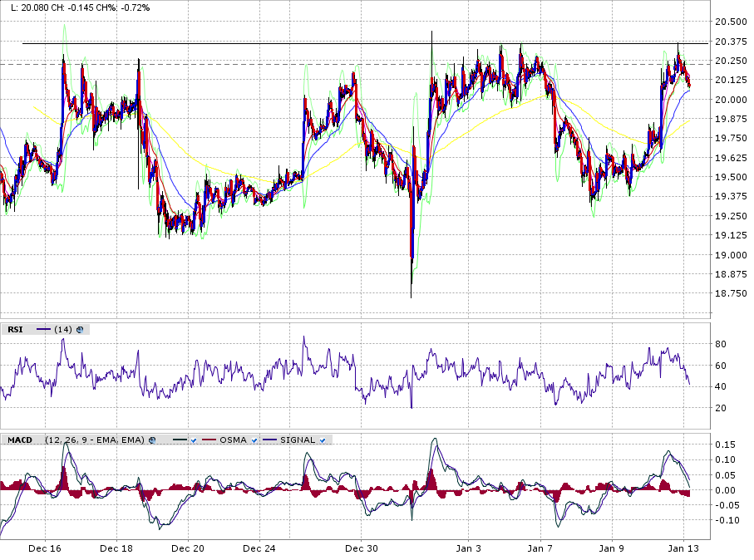Open the MACD settings globe icon
754x560 pixels.
[152, 440]
